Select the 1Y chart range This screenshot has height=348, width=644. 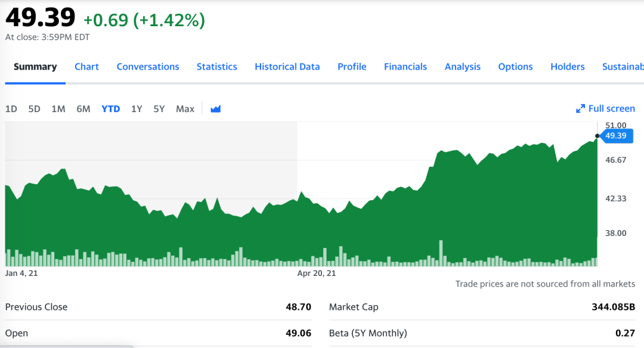pos(137,108)
